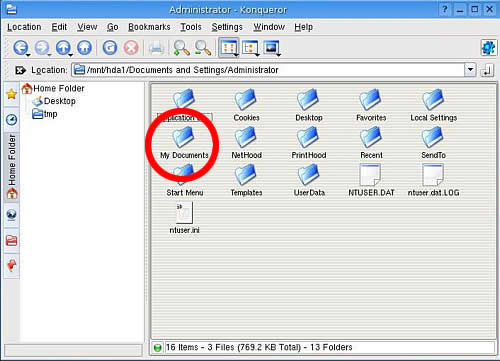Open the Network globe sidebar tab
This screenshot has width=500, height=361.
(x=12, y=215)
